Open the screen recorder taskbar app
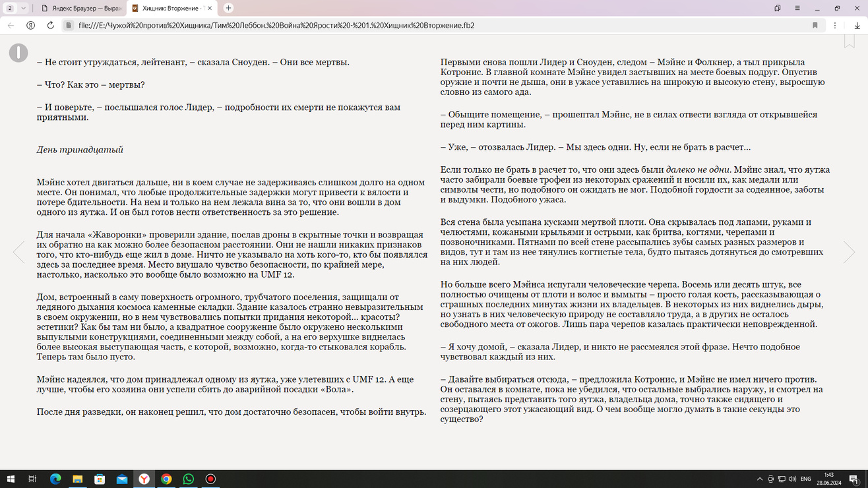 tap(210, 479)
